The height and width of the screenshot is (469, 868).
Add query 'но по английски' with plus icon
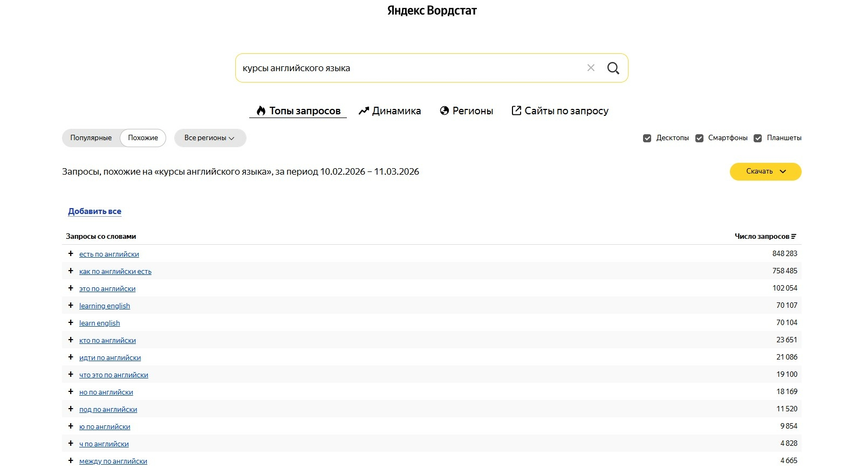(71, 391)
